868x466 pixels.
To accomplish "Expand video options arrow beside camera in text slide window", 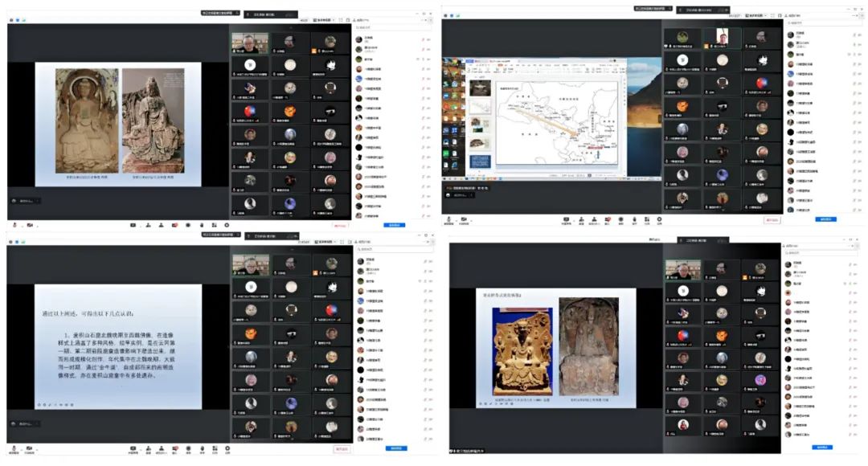I will pos(37,449).
